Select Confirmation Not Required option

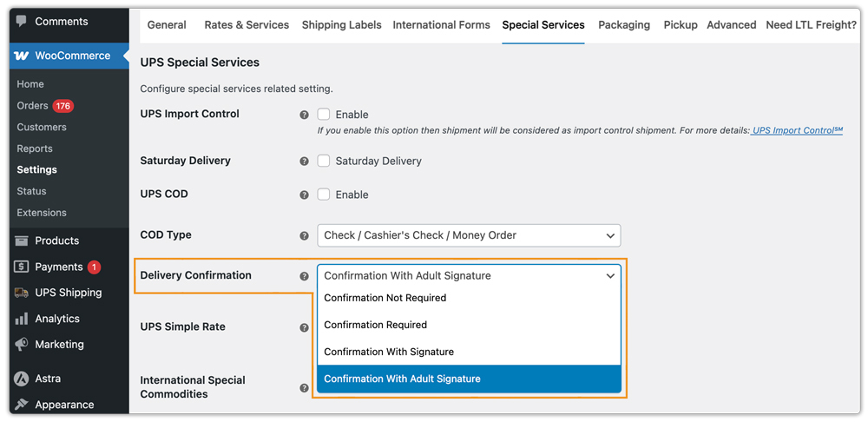(469, 298)
